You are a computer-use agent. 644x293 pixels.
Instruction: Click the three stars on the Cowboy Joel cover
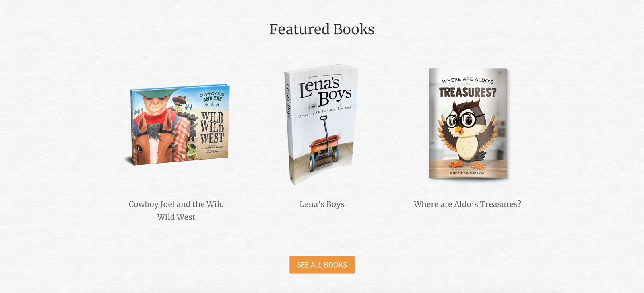(212, 104)
